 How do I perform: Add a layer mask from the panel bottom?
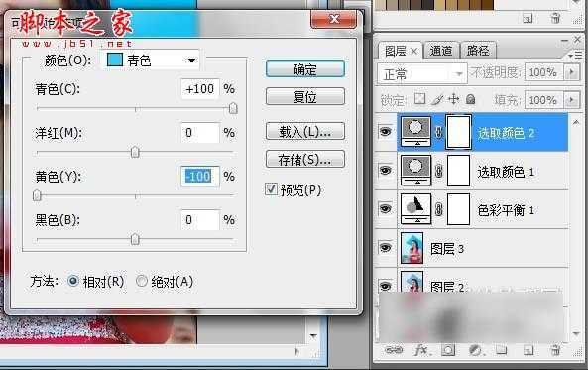(x=448, y=350)
